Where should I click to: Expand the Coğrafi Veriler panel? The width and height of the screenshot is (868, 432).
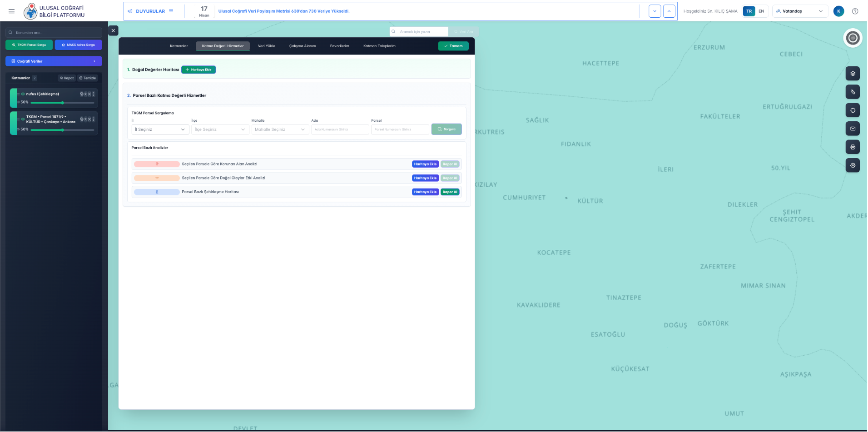[x=54, y=61]
